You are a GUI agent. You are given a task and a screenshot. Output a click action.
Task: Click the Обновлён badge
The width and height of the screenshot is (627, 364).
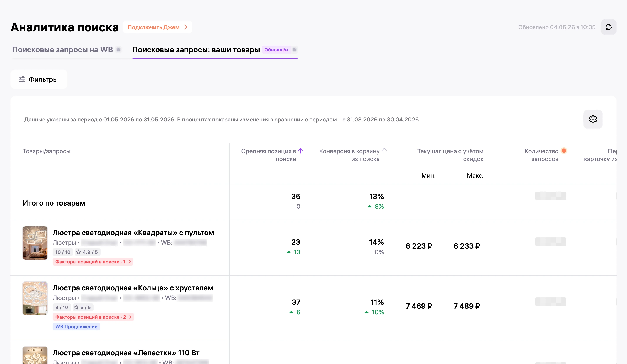coord(276,49)
